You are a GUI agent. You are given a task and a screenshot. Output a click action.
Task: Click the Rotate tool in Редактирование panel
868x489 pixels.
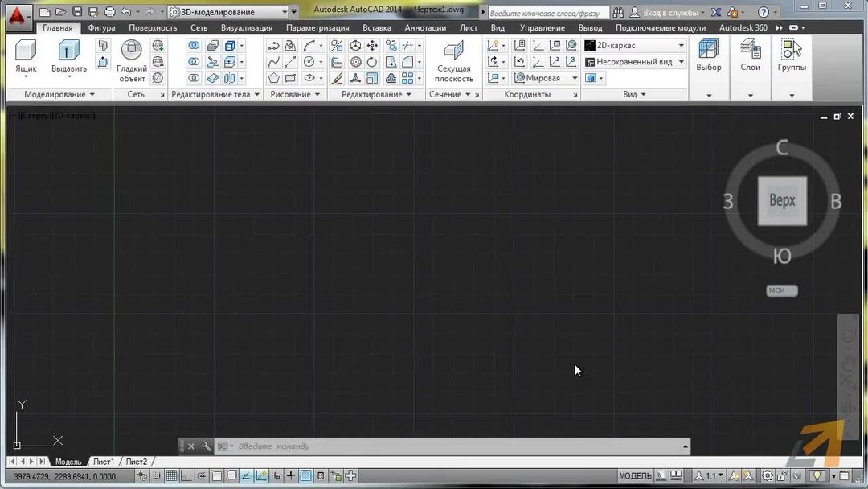(x=373, y=62)
